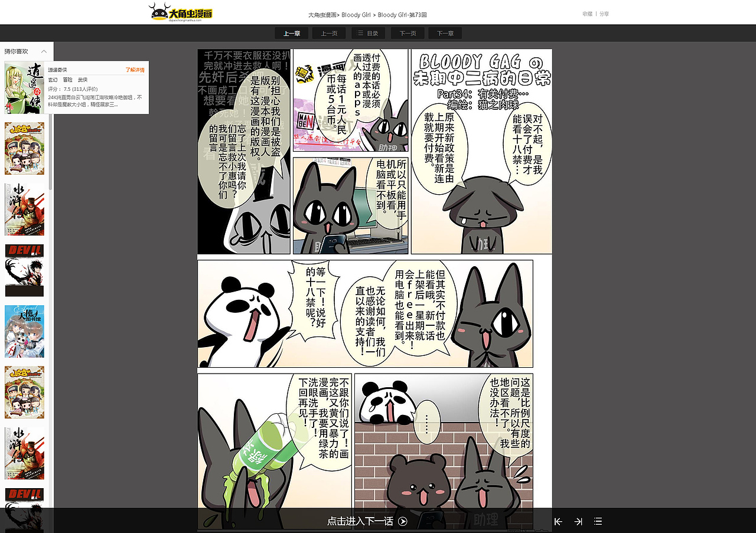Jump to last page via bottom-bar arrow icon
The width and height of the screenshot is (756, 533).
tap(578, 521)
